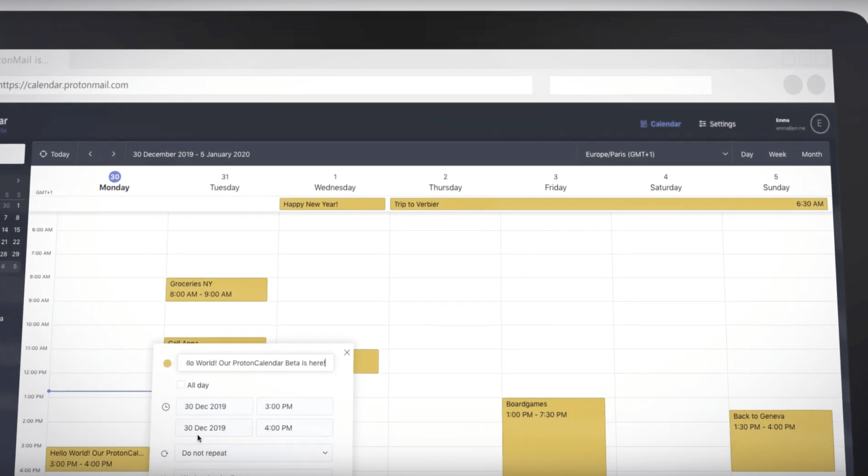The height and width of the screenshot is (476, 868).
Task: Open the Call Anna event
Action: click(x=215, y=341)
